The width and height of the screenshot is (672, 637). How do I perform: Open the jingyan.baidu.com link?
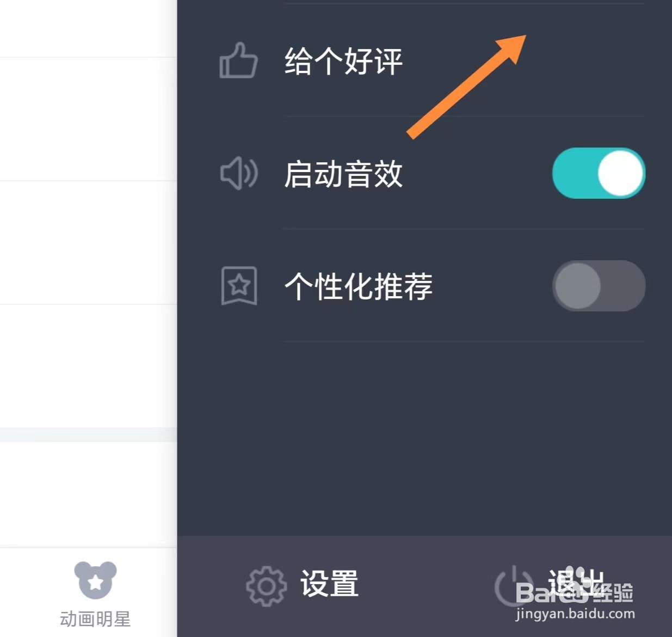pos(575,614)
